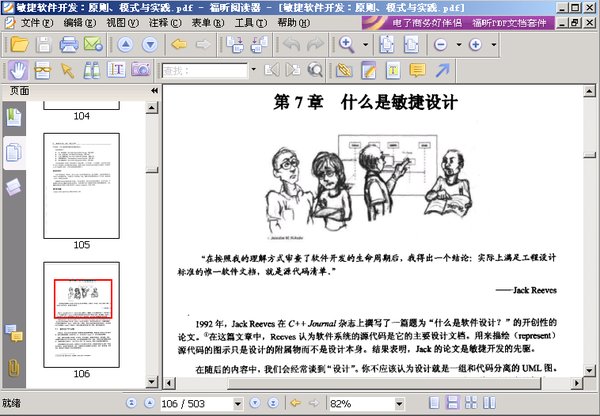Send the PDF by email icon
This screenshot has height=416, width=600.
(x=93, y=45)
